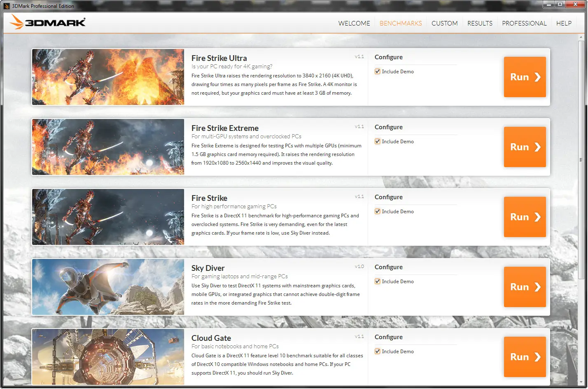Toggle Include Demo for Sky Diver
This screenshot has width=588, height=389.
click(378, 282)
